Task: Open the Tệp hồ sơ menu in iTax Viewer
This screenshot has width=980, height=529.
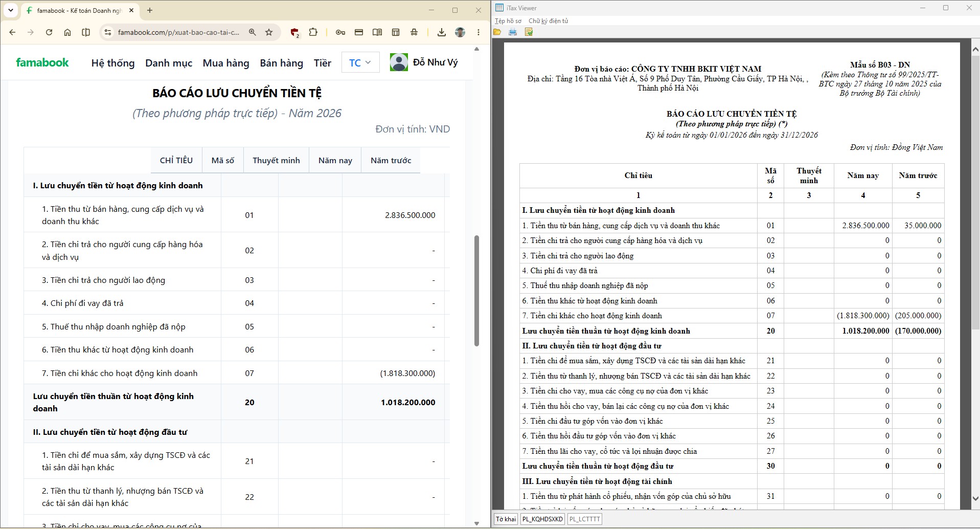Action: coord(508,21)
